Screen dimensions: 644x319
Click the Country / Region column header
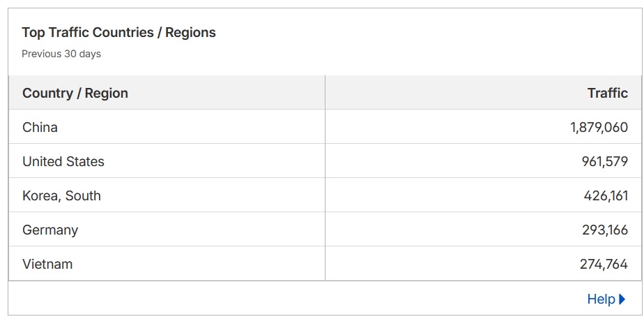(75, 93)
